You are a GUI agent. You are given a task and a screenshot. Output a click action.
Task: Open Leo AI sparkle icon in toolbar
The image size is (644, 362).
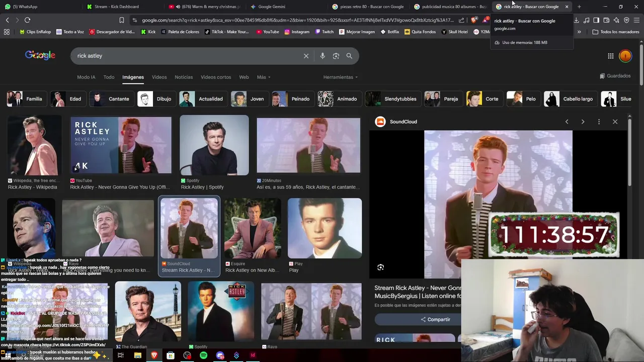(x=616, y=20)
